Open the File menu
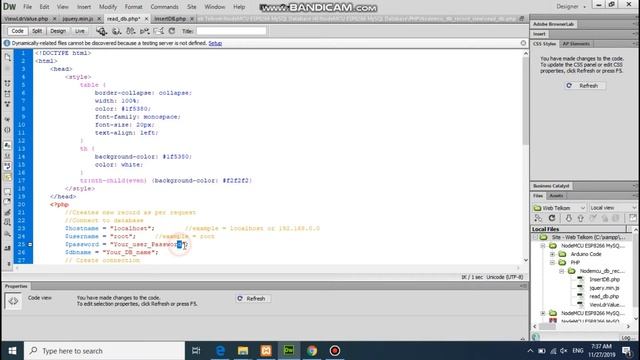The height and width of the screenshot is (360, 640). pyautogui.click(x=27, y=7)
